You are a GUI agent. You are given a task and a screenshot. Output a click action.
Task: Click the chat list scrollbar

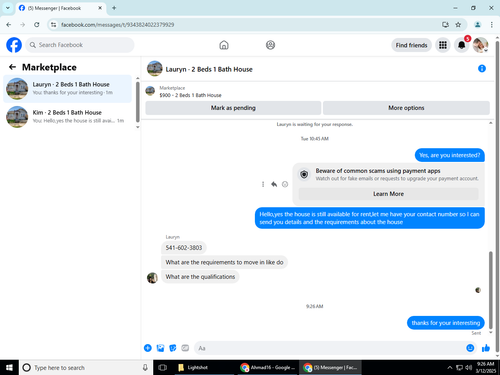[x=138, y=102]
